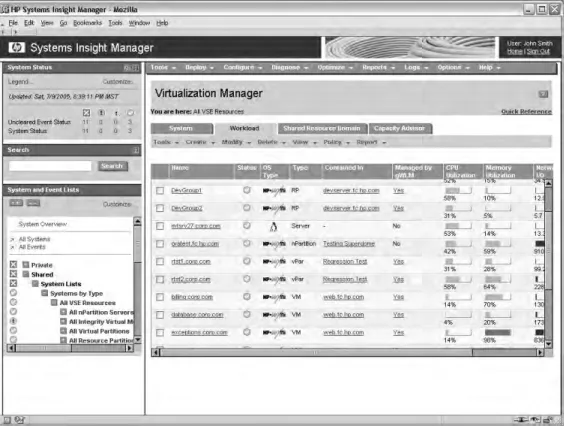Viewport: 566px width, 426px height.
Task: Open the workload Policy dropdown
Action: pos(336,142)
